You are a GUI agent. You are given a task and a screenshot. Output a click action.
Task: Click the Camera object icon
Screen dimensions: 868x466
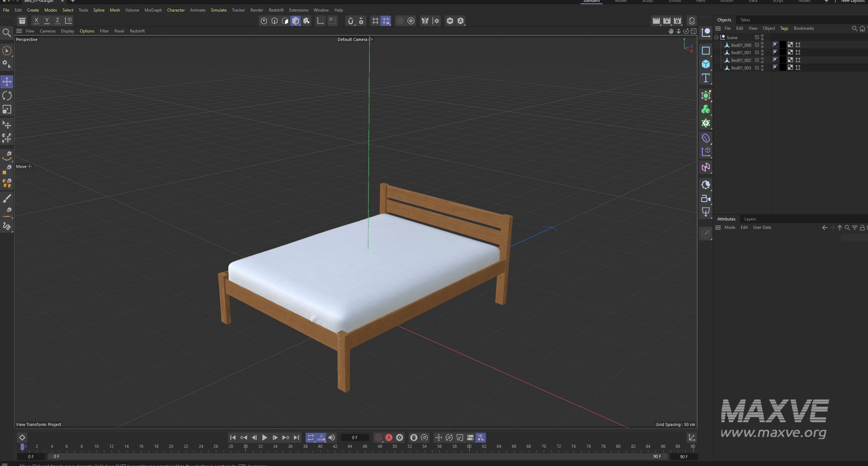click(x=705, y=199)
